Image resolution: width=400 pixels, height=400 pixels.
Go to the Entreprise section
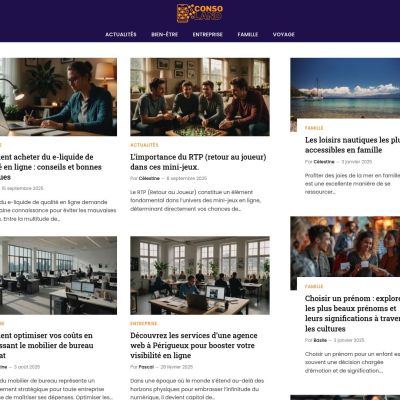point(207,34)
